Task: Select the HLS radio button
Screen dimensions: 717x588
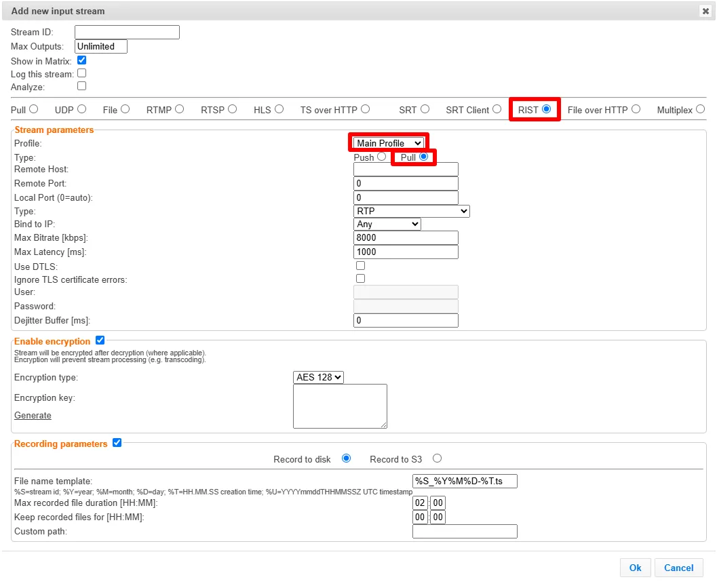Action: 279,109
